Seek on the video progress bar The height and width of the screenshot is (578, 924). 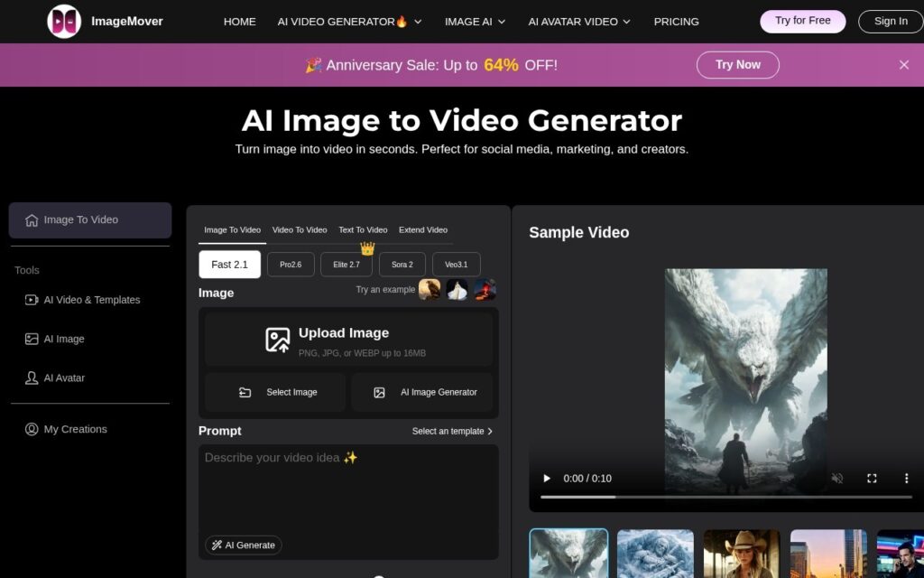pyautogui.click(x=726, y=498)
